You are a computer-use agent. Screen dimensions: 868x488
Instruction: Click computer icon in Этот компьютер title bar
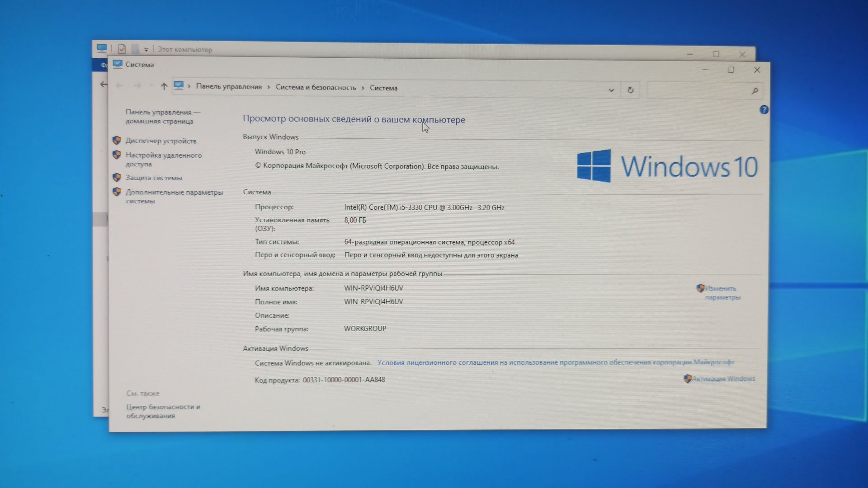(102, 48)
